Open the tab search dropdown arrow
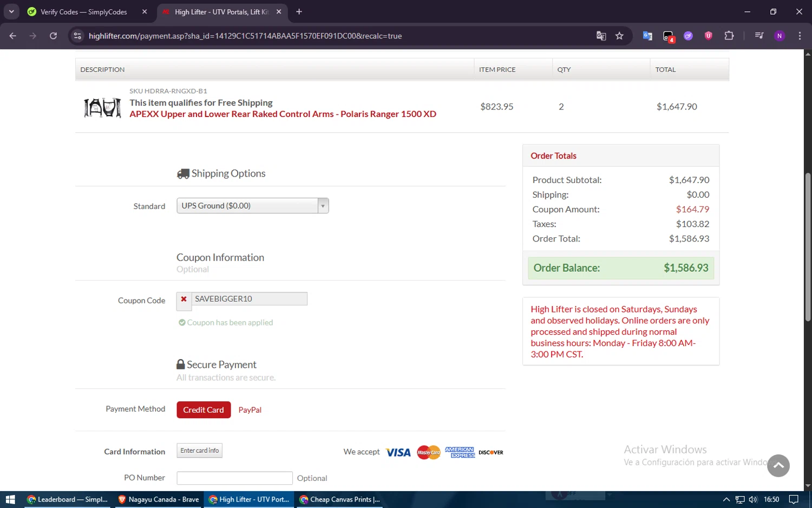Image resolution: width=812 pixels, height=508 pixels. (11, 11)
